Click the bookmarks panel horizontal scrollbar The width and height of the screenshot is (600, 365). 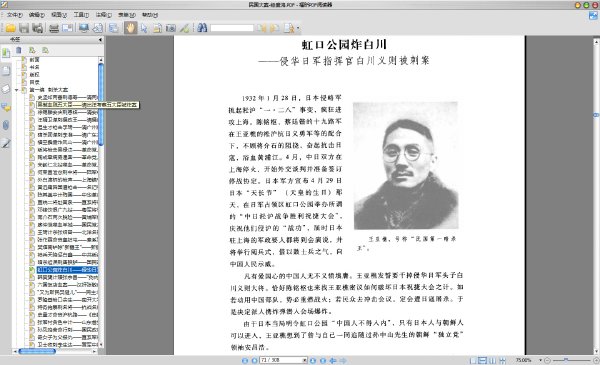37,351
